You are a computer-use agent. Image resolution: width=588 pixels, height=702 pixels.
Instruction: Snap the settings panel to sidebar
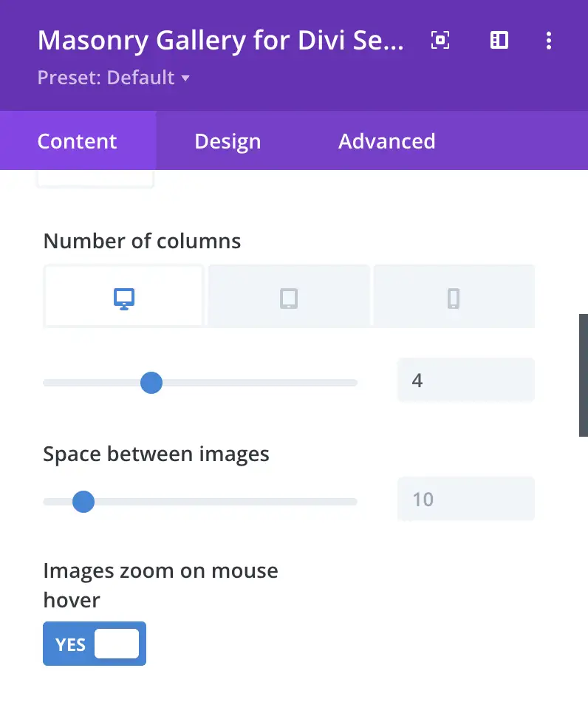(x=499, y=41)
